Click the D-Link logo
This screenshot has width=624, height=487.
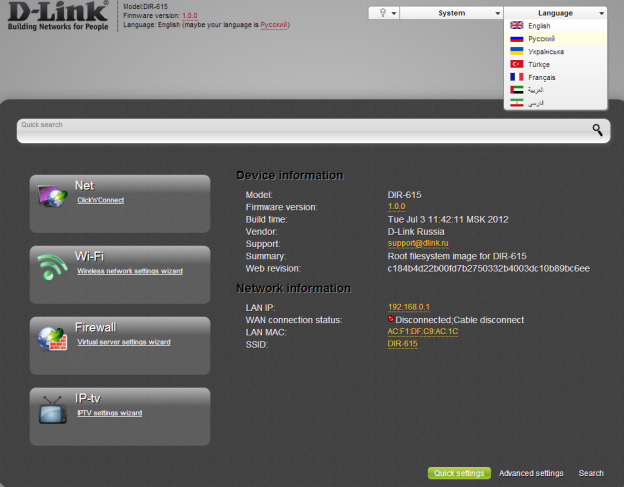pos(58,16)
